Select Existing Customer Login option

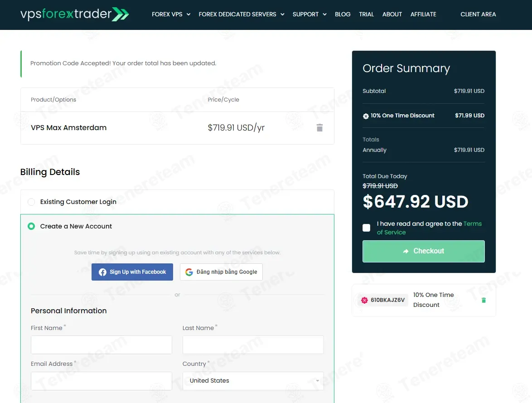tap(31, 202)
